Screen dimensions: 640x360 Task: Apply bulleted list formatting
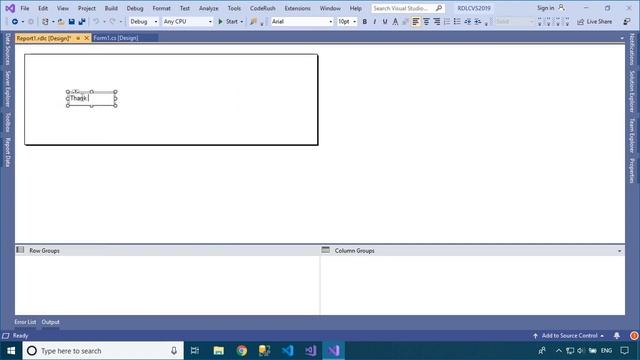(457, 22)
